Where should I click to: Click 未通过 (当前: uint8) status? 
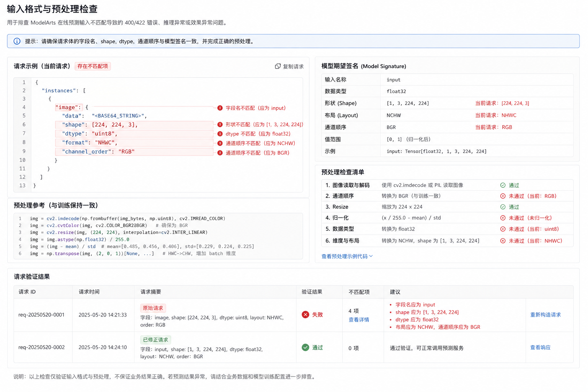pyautogui.click(x=534, y=229)
